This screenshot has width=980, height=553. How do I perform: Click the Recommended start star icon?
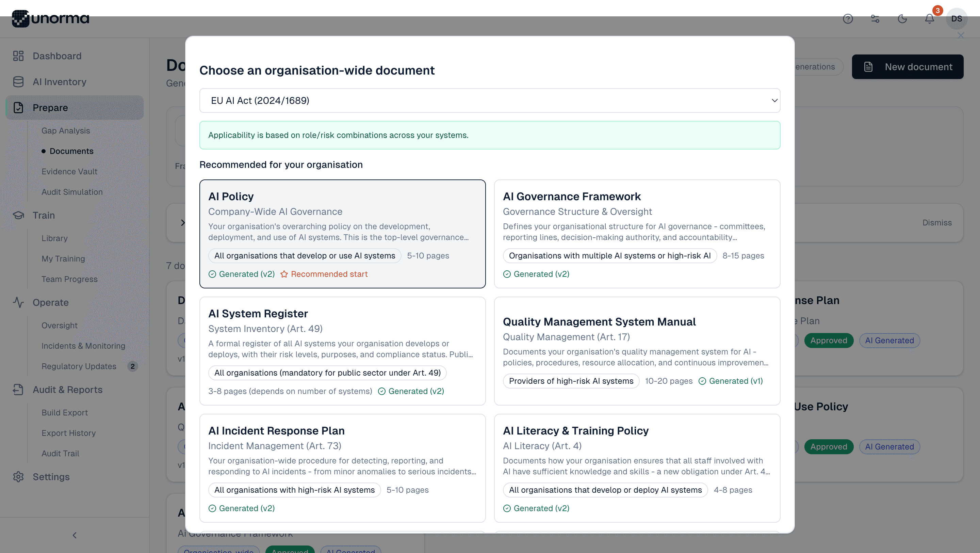pos(284,274)
